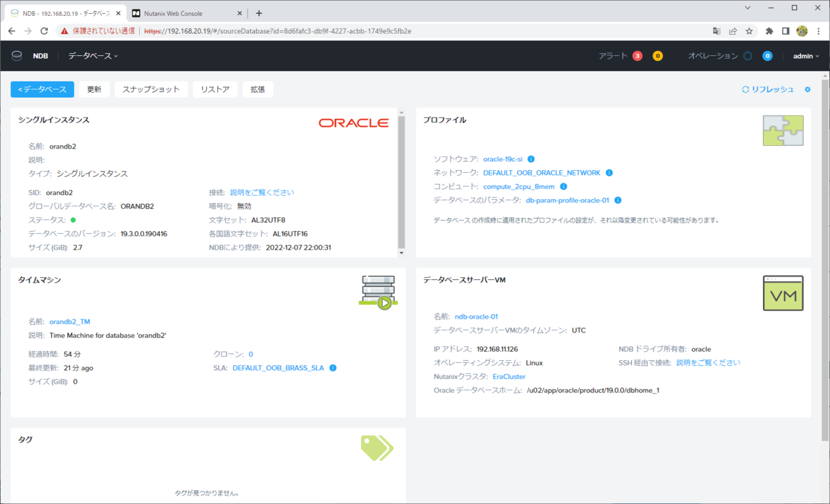
Task: Open the compute_2cpu_8mem profile link
Action: [x=519, y=187]
